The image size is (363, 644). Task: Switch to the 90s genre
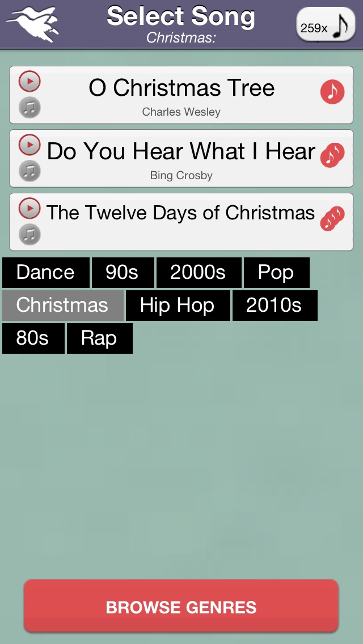pyautogui.click(x=123, y=273)
